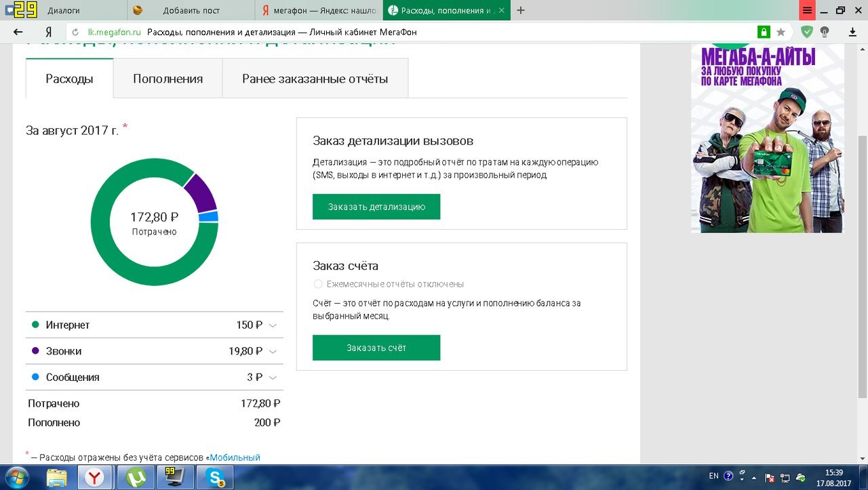Click the За август 2017 г. heading

click(72, 130)
